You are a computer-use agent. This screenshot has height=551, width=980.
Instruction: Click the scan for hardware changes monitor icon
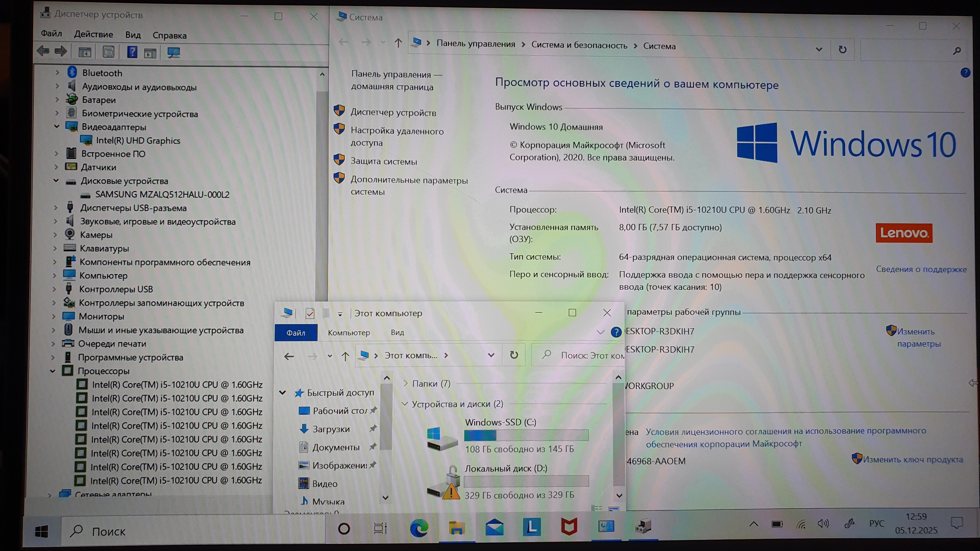tap(174, 52)
